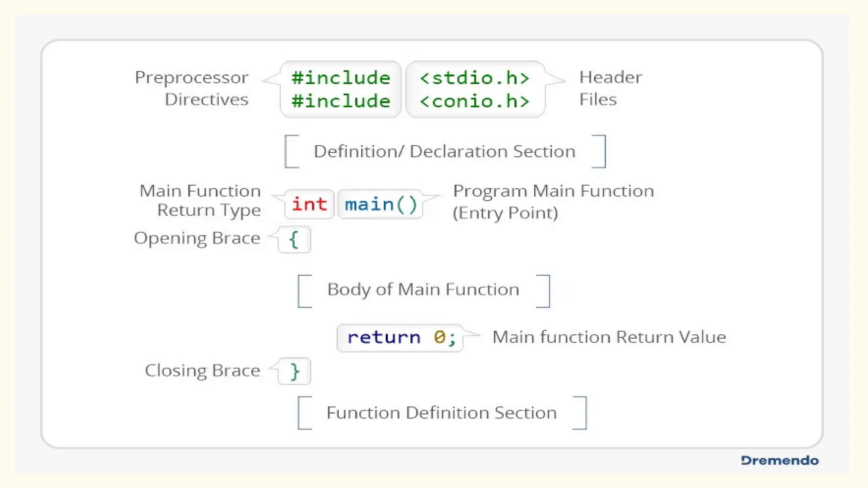This screenshot has height=488, width=868.
Task: Click the Preprocessor Directives label
Action: (192, 88)
